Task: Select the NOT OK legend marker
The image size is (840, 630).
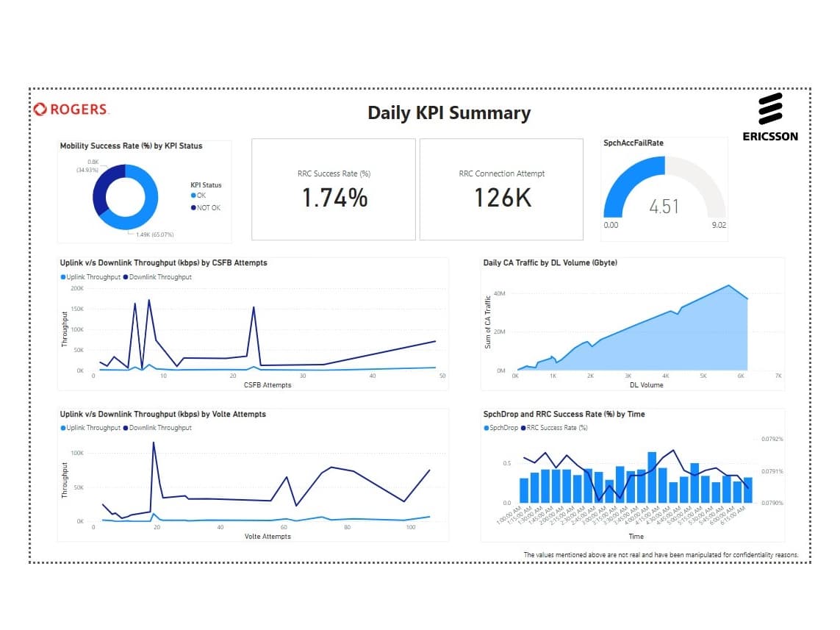Action: pos(193,208)
